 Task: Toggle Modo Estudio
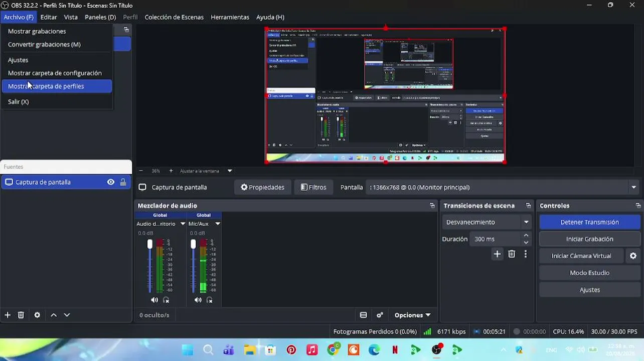(x=590, y=273)
